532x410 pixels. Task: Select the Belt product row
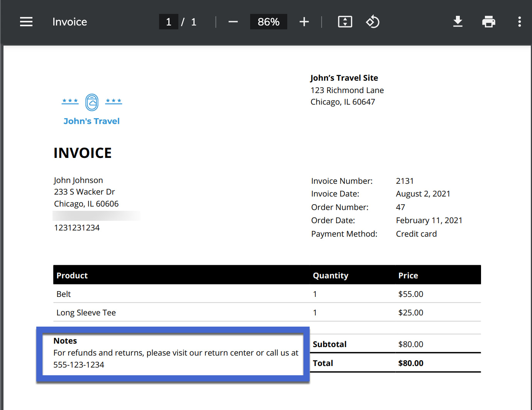tap(63, 294)
